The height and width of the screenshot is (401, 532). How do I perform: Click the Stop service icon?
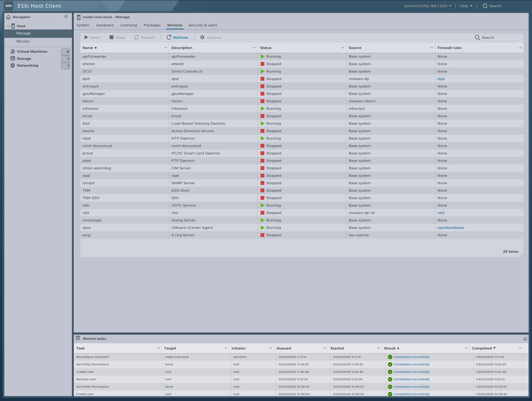(x=112, y=37)
